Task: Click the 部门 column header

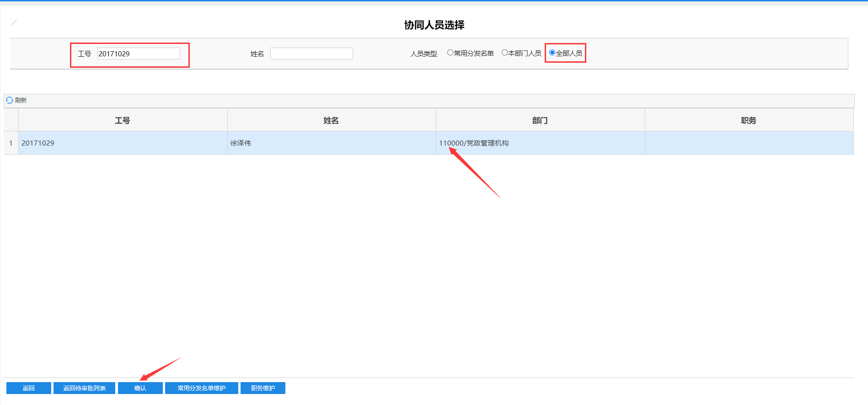Action: coord(540,120)
